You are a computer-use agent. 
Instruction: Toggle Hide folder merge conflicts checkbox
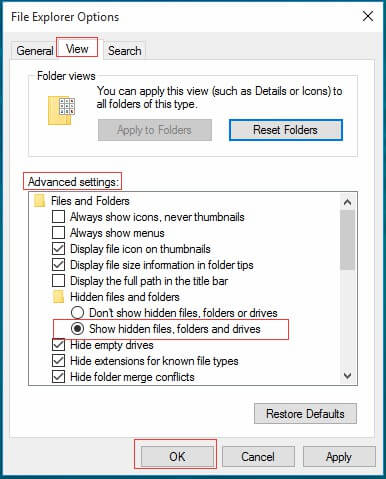tap(58, 377)
